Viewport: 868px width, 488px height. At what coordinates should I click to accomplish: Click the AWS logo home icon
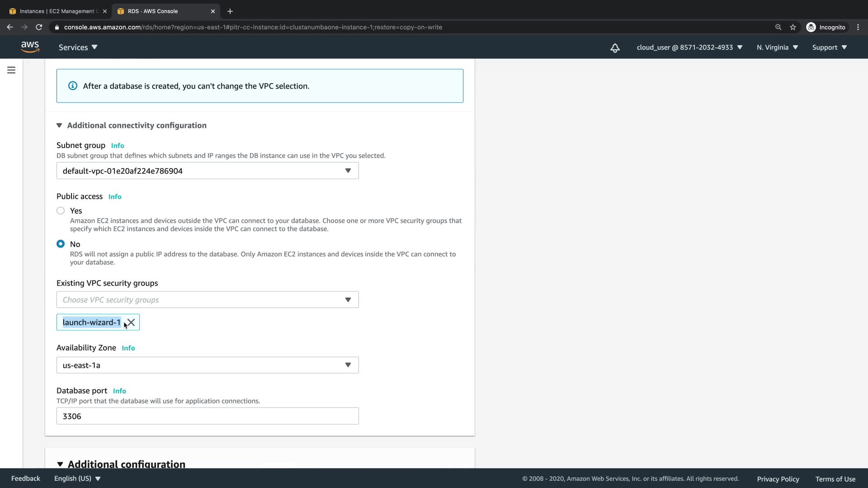30,47
